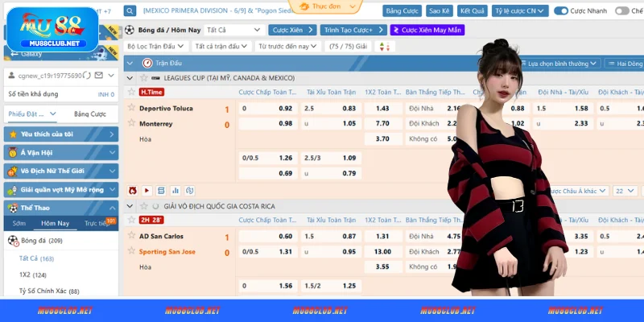Click the MU88 logo
Image resolution: width=644 pixels, height=322 pixels.
(52, 30)
